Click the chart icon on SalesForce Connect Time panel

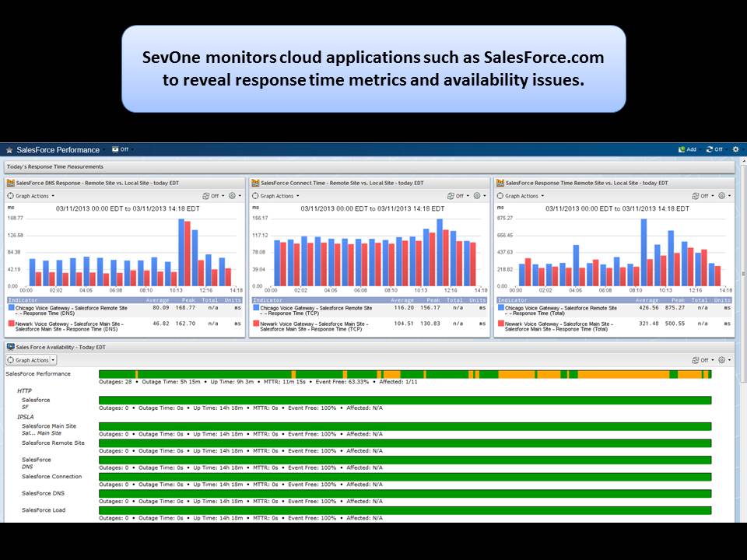tap(257, 182)
